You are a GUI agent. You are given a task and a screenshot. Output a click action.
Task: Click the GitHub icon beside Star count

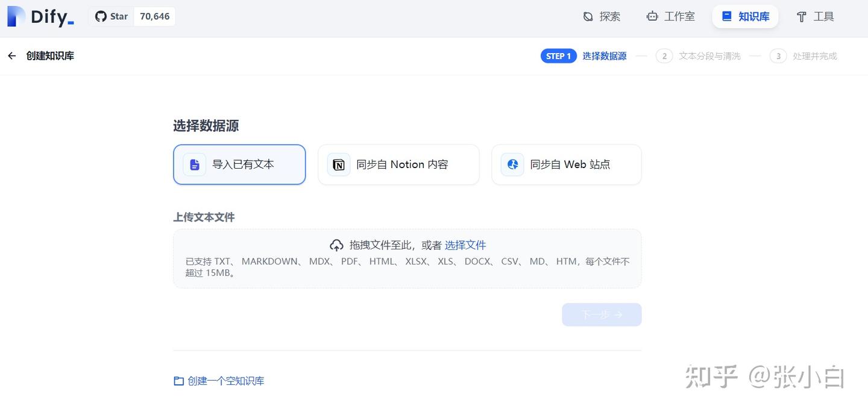coord(100,16)
